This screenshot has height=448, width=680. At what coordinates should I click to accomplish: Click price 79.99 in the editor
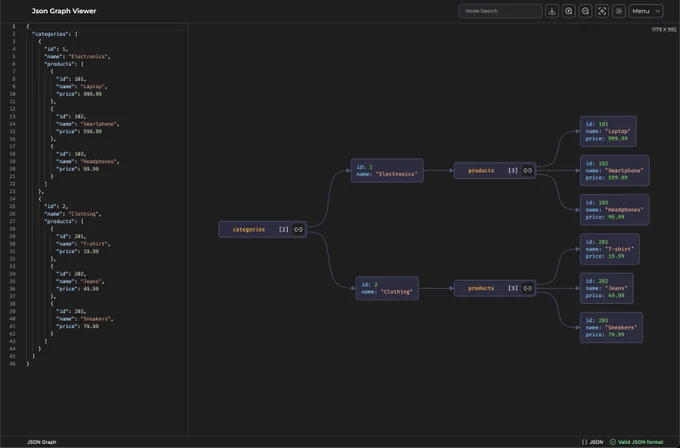coord(91,326)
